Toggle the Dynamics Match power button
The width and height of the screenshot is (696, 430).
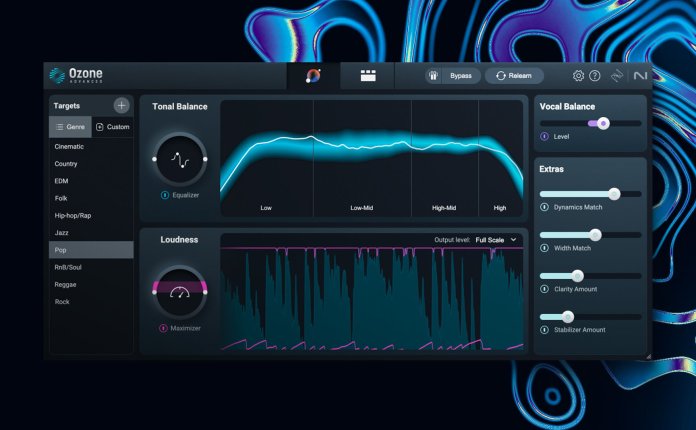pyautogui.click(x=544, y=207)
